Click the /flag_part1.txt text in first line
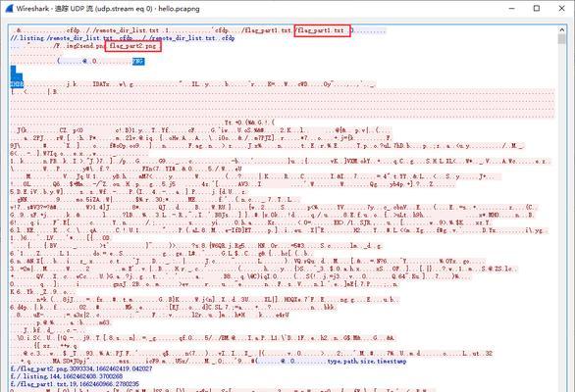Image resolution: width=575 pixels, height=392 pixels. point(320,30)
